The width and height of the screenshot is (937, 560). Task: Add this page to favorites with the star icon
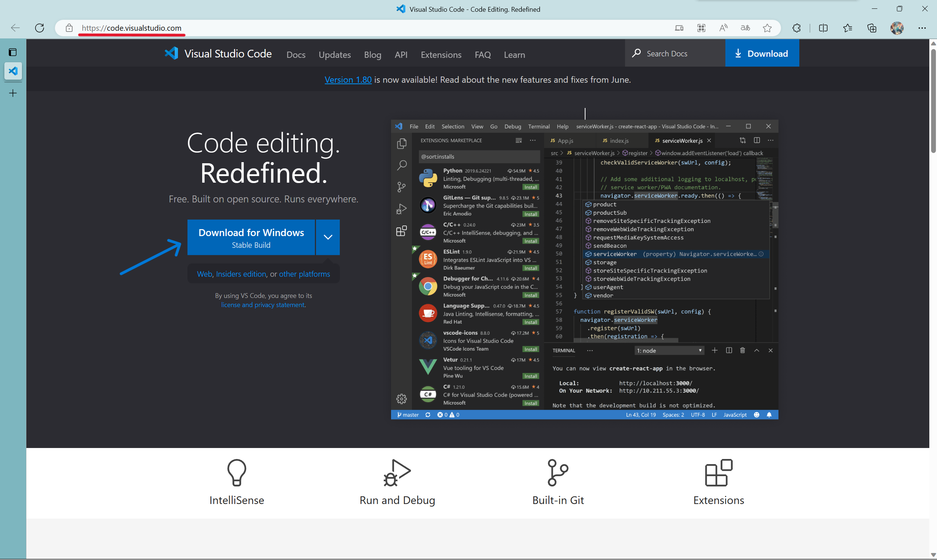click(767, 28)
